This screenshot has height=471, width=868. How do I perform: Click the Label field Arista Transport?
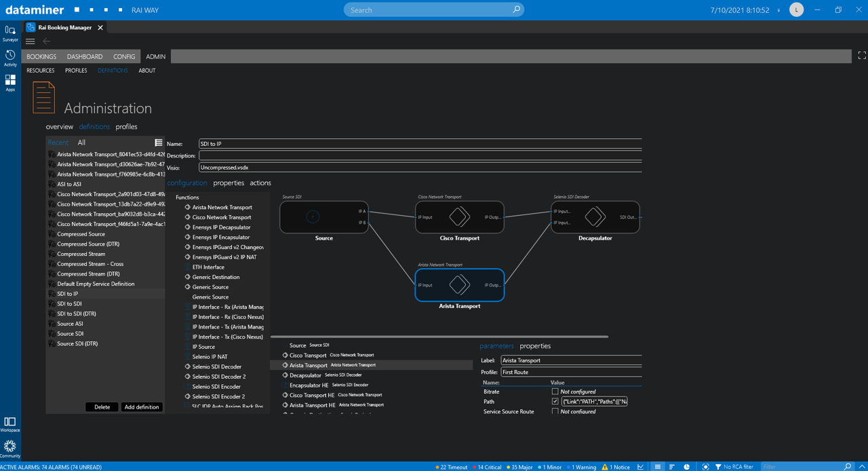[x=571, y=360]
